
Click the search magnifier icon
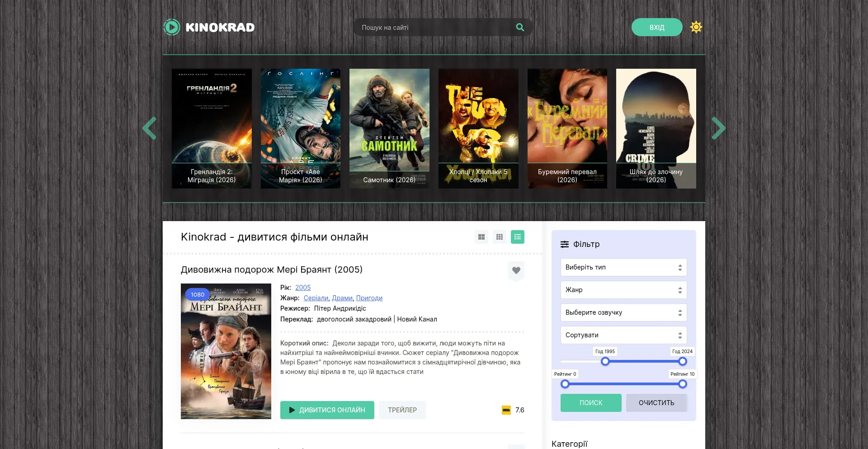coord(520,27)
